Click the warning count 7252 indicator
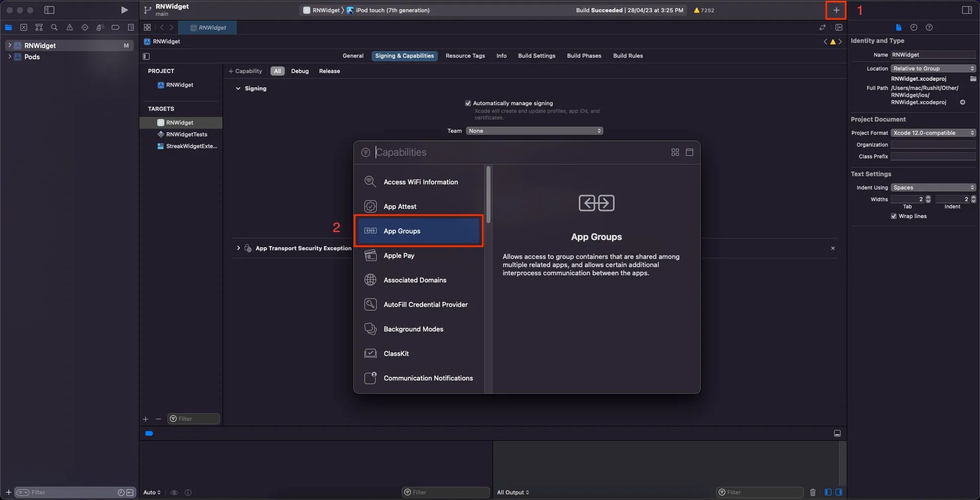980x500 pixels. (704, 10)
